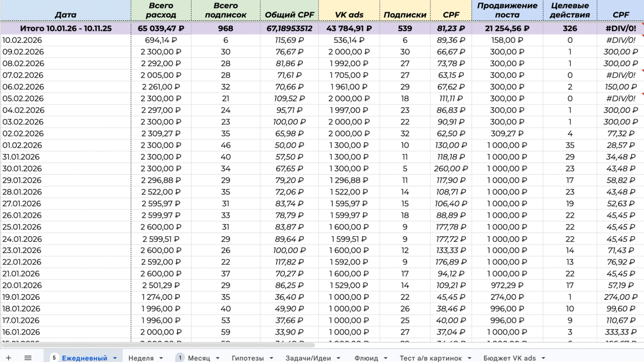Switch to Тест а/в картинок sheet

(x=431, y=358)
